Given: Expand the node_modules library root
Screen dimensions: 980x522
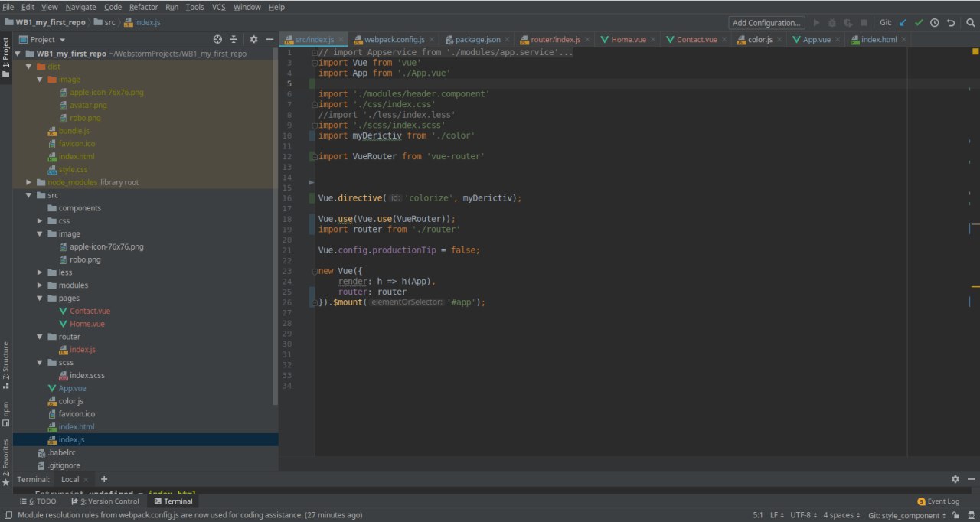Looking at the screenshot, I should (29, 182).
